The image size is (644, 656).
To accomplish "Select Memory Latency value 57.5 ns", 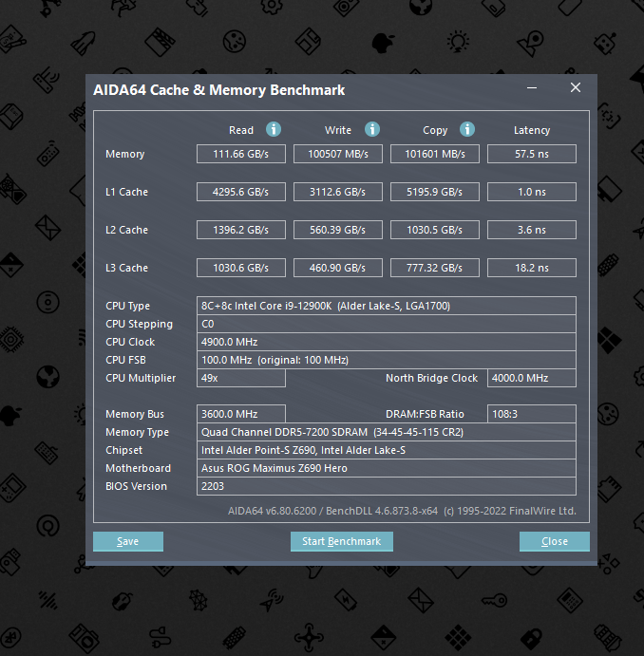I will (x=532, y=154).
